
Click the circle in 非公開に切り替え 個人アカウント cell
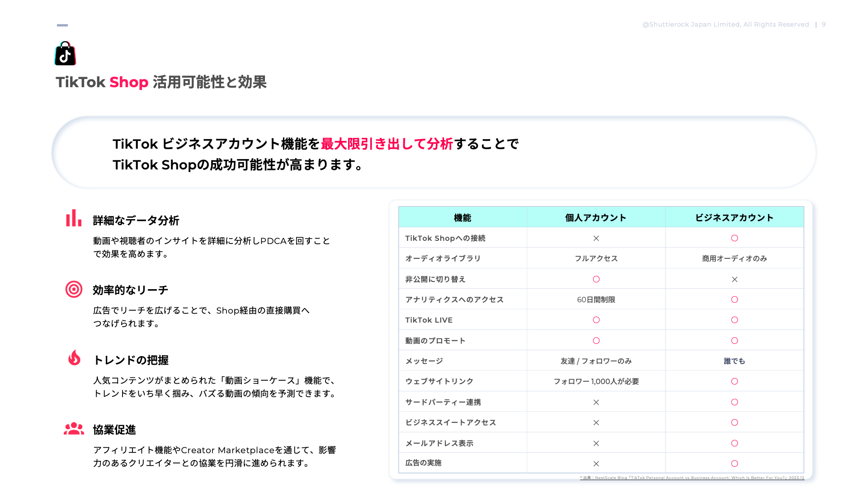(x=596, y=279)
